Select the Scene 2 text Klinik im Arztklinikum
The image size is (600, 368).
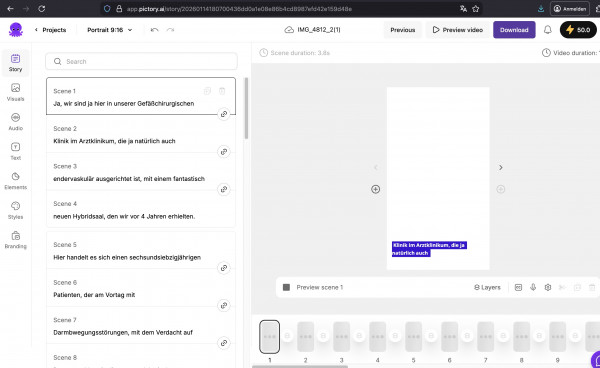114,141
